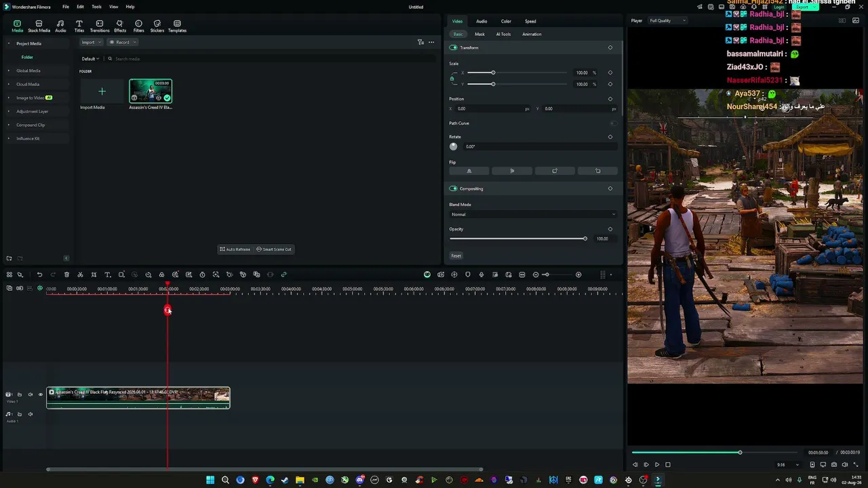Open the player volume control
The width and height of the screenshot is (868, 488).
[845, 465]
